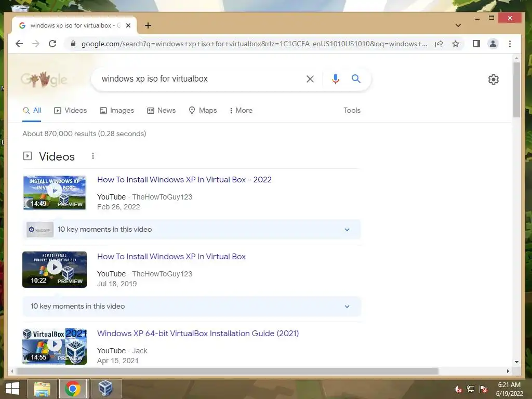Open 'Windows XP 64-bit VirtualBox Installation Guide (2021)'
532x399 pixels.
pos(198,334)
